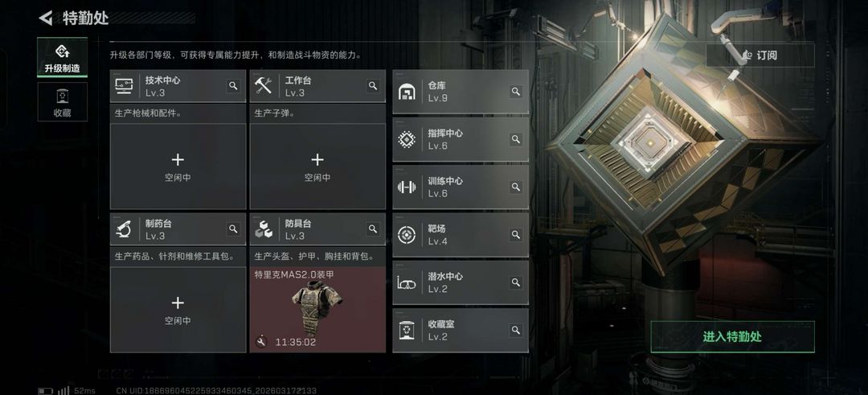Select the 靶场 Lv.4 magnifier icon
This screenshot has height=395, width=868.
point(516,235)
